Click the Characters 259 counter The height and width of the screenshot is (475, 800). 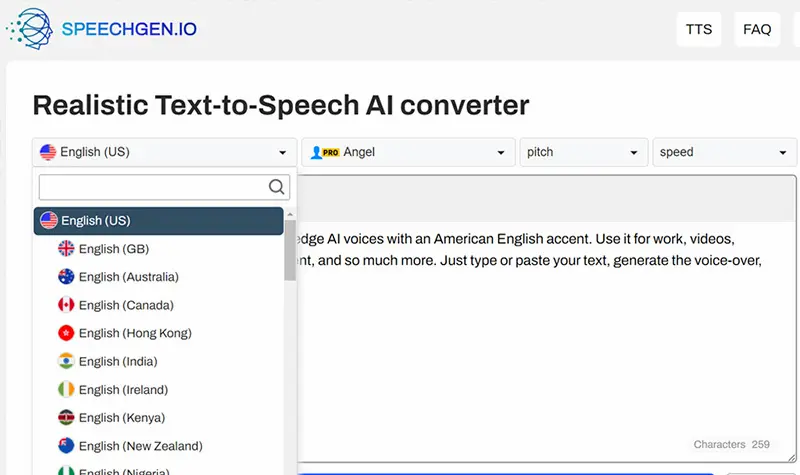click(x=731, y=444)
